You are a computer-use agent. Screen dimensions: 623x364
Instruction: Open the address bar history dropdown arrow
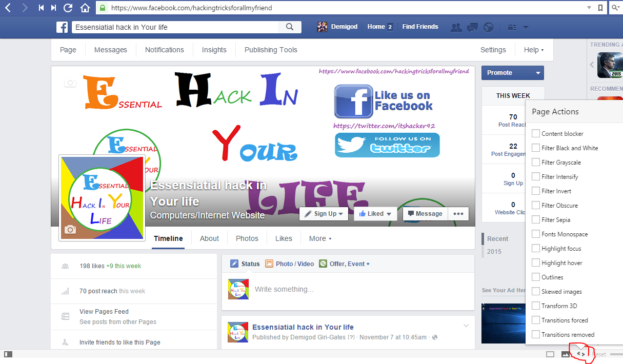coord(589,8)
